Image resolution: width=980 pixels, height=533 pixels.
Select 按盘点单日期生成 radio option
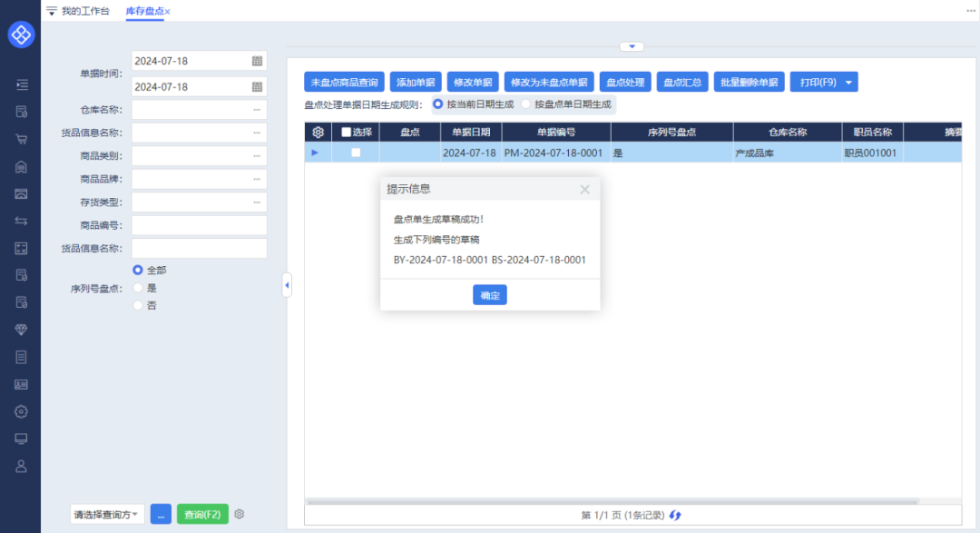click(526, 104)
